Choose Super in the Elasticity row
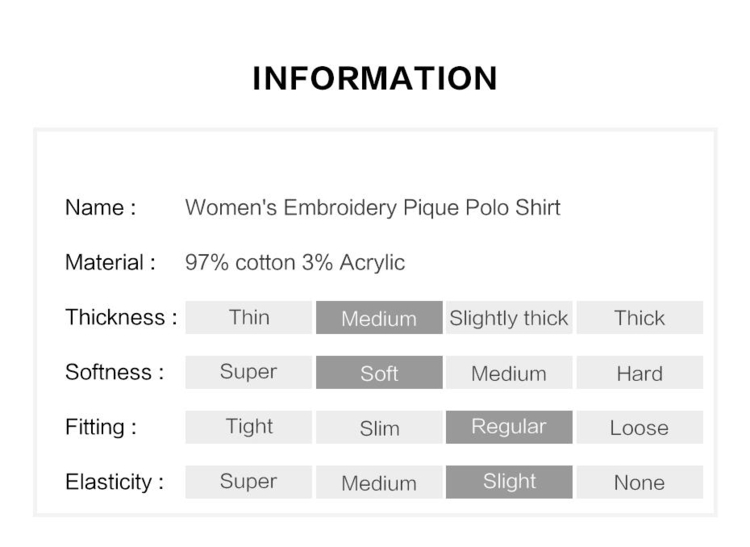Screen dimensions: 750x547 pyautogui.click(x=249, y=482)
